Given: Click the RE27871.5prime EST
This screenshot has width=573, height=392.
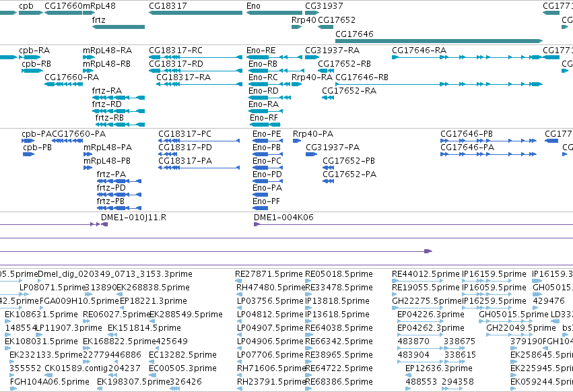Looking at the screenshot, I should [237, 281].
